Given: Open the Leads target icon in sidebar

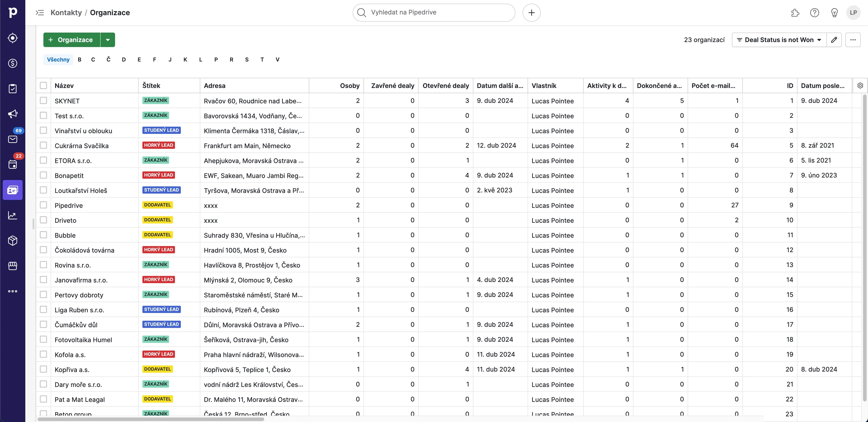Looking at the screenshot, I should (x=12, y=38).
